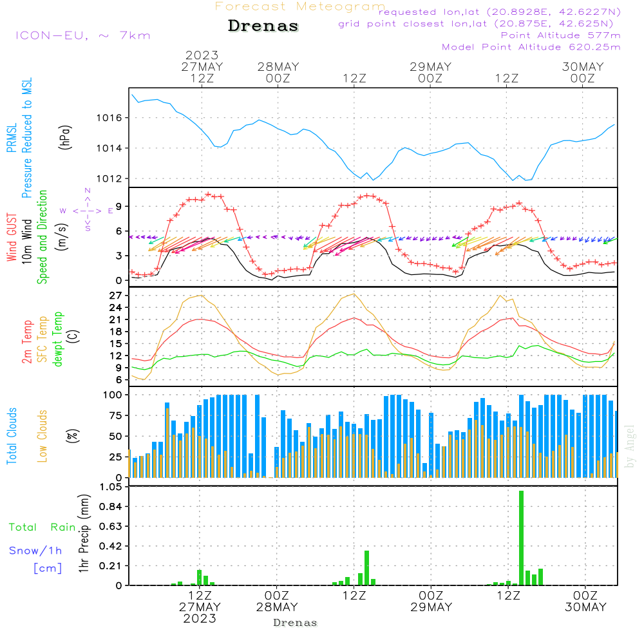
Task: Click the '(hPa)' pressure unit label
Action: (x=65, y=137)
